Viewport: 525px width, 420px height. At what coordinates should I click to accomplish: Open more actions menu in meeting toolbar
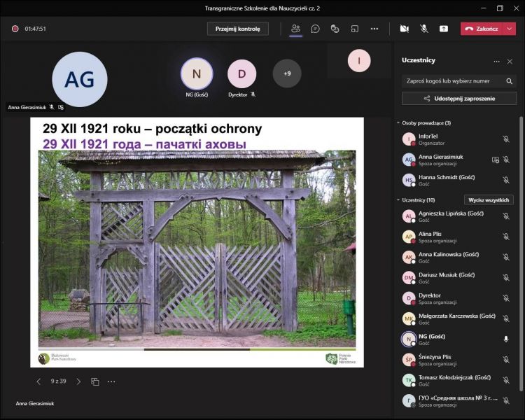point(374,29)
